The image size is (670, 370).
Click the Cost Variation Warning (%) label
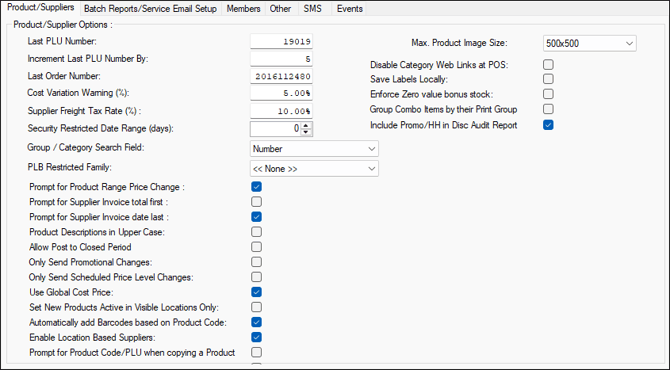[78, 93]
